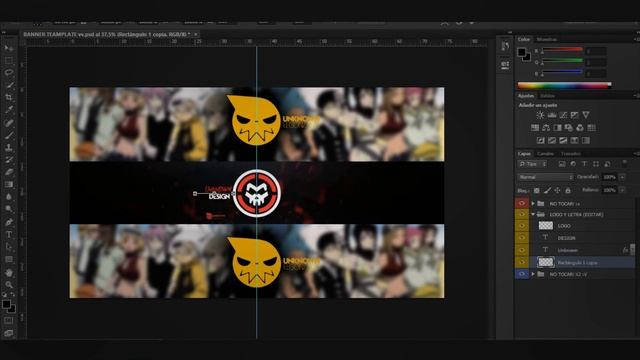Select the Capas tab
Image resolution: width=640 pixels, height=360 pixels.
click(524, 154)
